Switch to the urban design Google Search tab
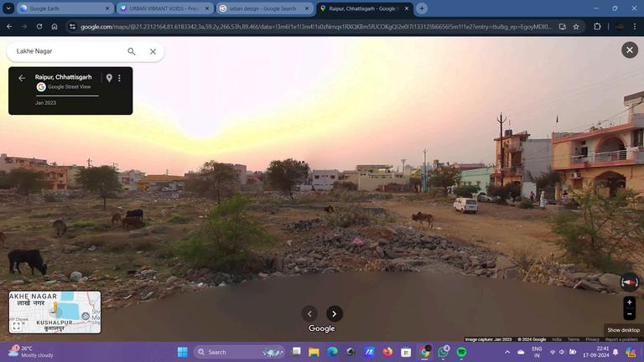 click(x=262, y=8)
